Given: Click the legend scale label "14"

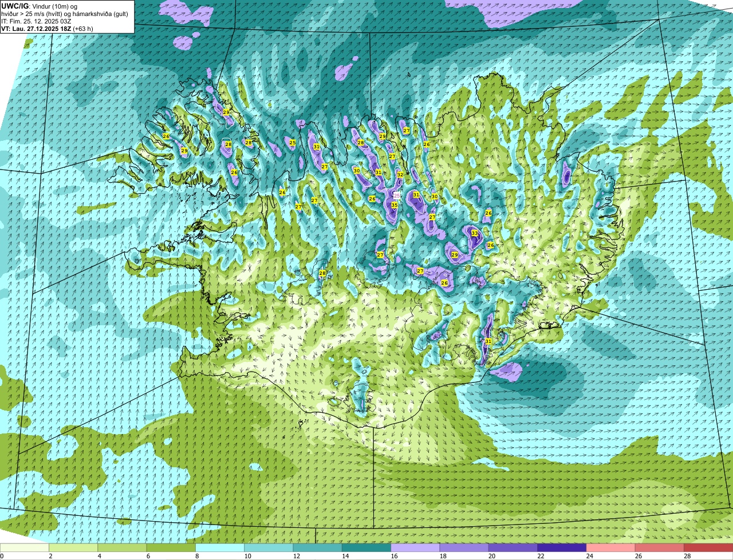Looking at the screenshot, I should coord(345,556).
